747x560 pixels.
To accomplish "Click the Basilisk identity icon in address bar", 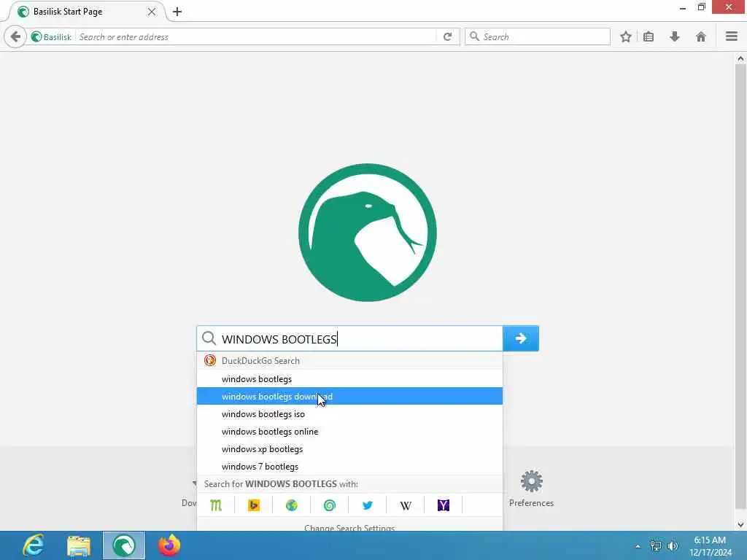I will coord(36,36).
